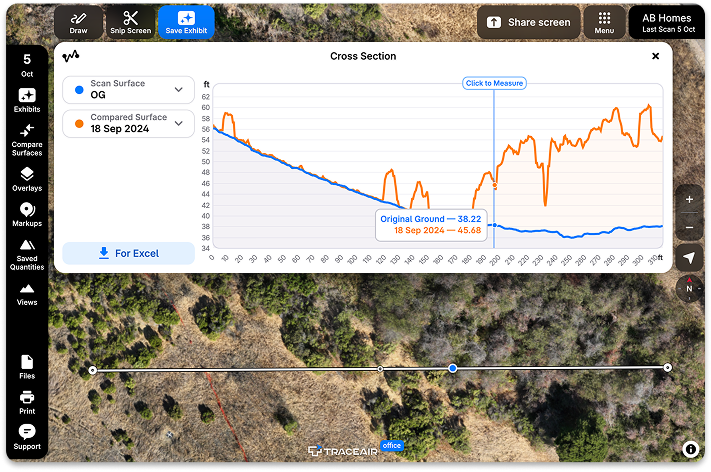Screen dimensions: 711x472
Task: Expand Compared Surface 18 Sep 2024 dropdown
Action: tap(128, 123)
